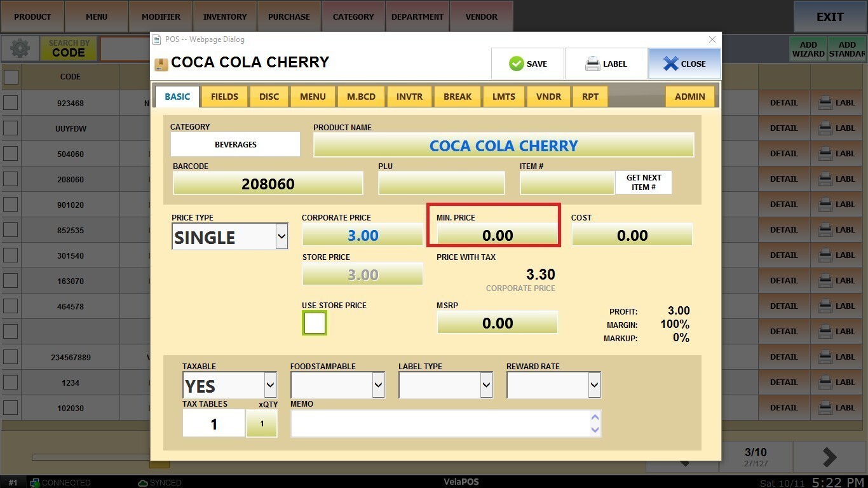This screenshot has height=488, width=868.
Task: Close the product dialog with CLOSE
Action: [684, 64]
